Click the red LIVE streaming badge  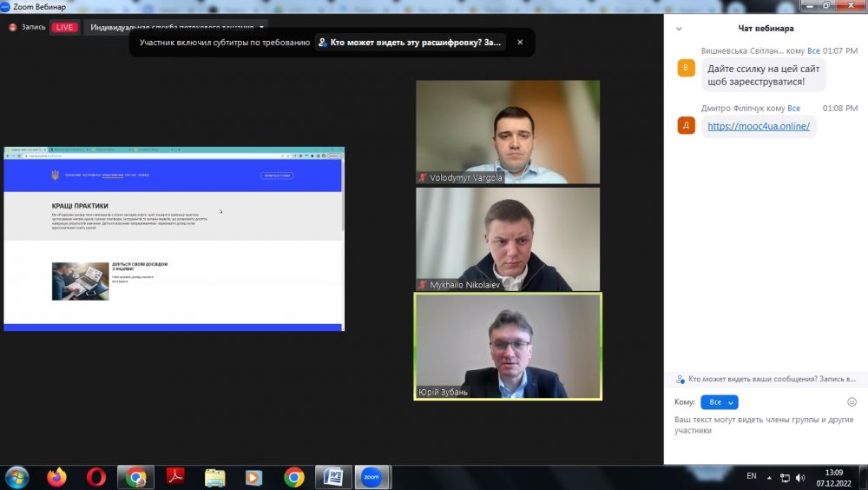[x=64, y=27]
